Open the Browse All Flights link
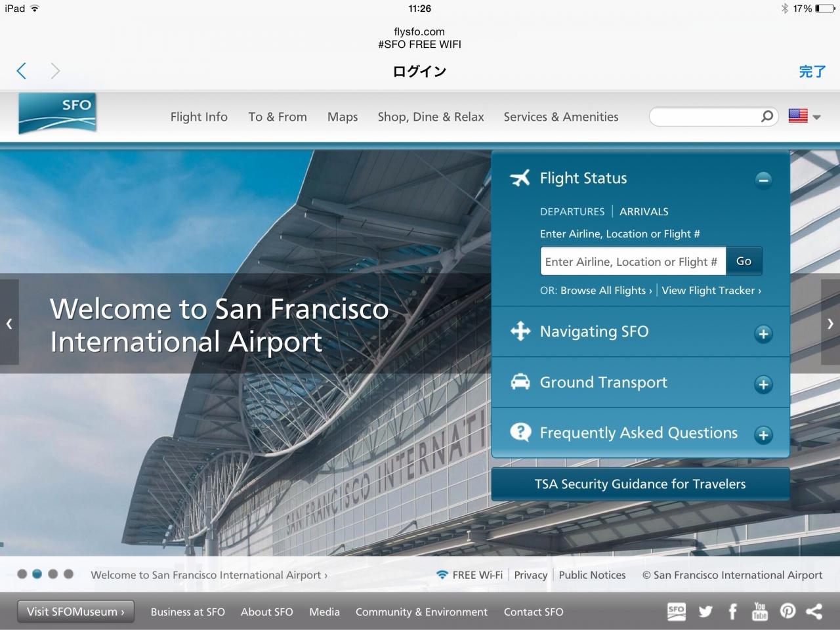 tap(606, 290)
